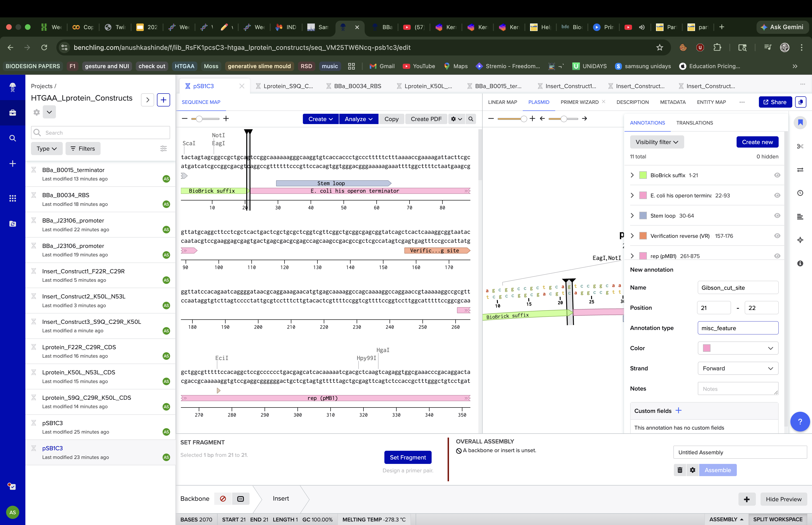812x525 pixels.
Task: Open Lprotein_K50L_N53L_CDS in the file list
Action: pyautogui.click(x=101, y=376)
